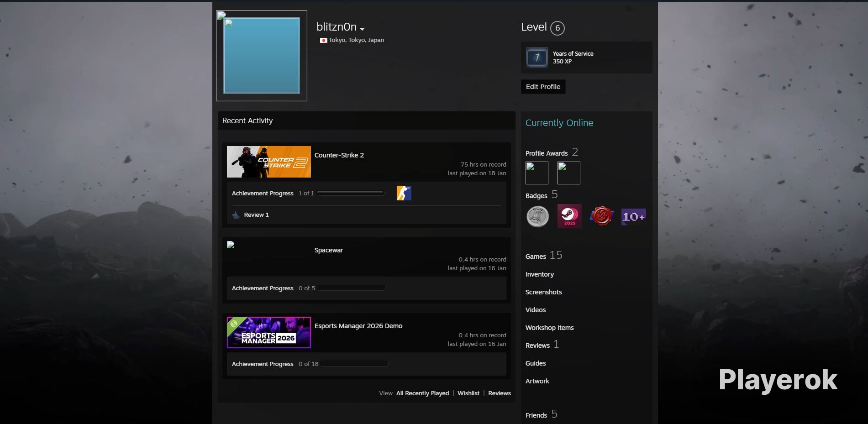Screen dimensions: 868x424
Task: Go to Guides
Action: coord(535,363)
